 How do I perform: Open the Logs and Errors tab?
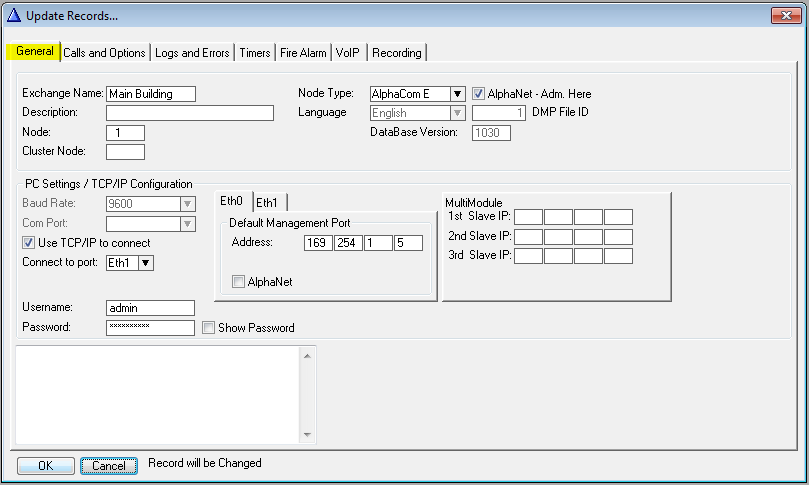click(x=193, y=53)
